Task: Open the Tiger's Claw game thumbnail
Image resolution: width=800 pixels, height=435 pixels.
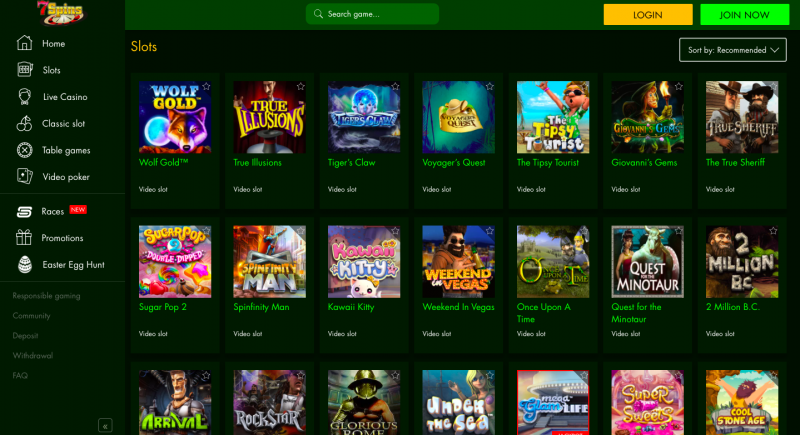Action: coord(364,117)
